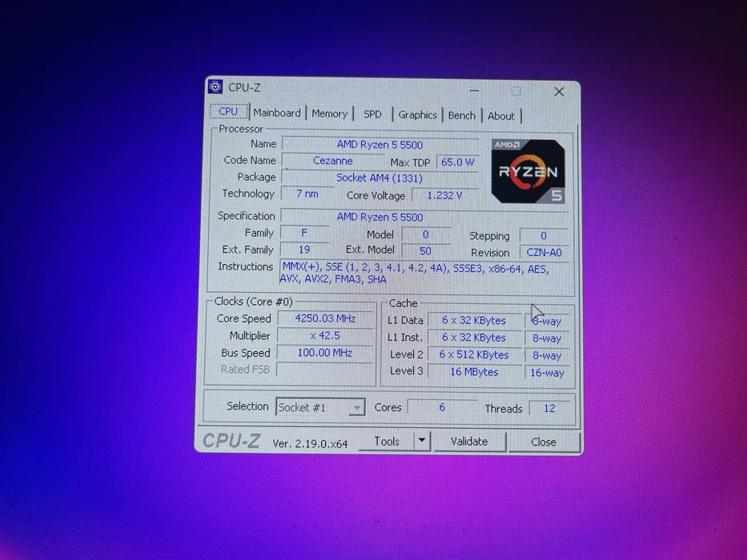Click the Bus Speed value 100.00 MHz

pos(325,352)
